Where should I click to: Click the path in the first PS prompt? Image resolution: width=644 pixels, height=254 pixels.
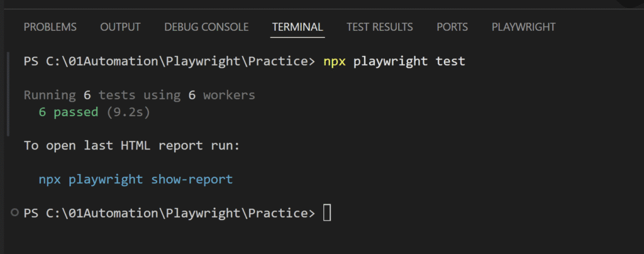177,62
